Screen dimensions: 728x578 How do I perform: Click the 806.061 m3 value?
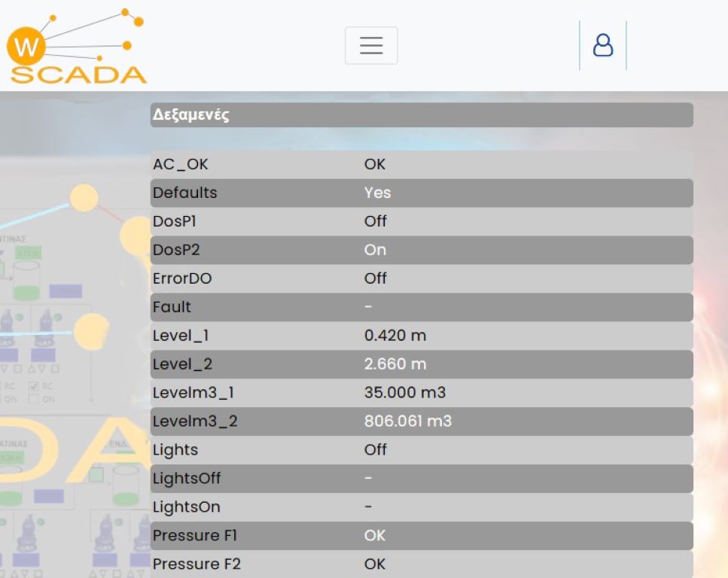pos(407,421)
